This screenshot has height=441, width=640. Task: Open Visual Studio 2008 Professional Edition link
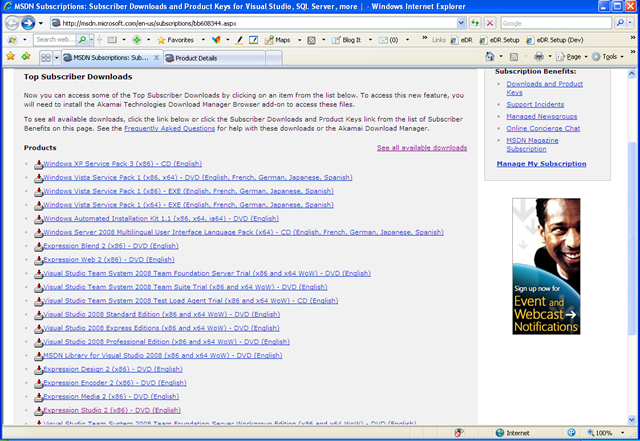tap(166, 342)
